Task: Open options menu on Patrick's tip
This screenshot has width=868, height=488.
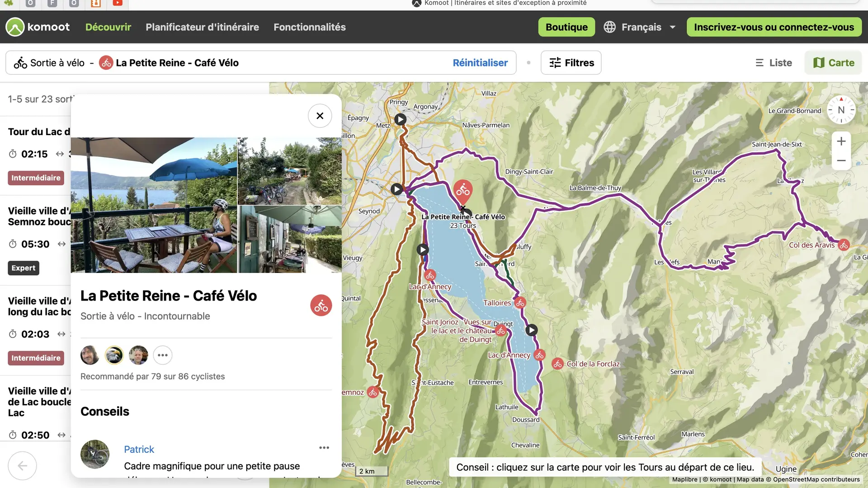Action: [x=324, y=448]
